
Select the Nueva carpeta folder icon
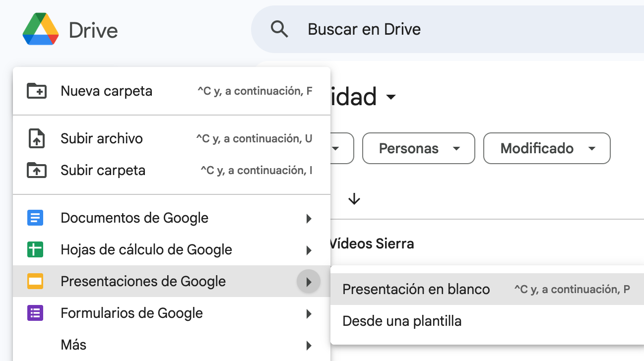coord(36,91)
